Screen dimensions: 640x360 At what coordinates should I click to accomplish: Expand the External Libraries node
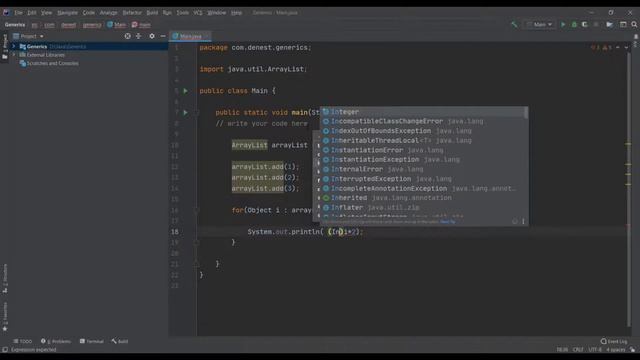[14, 55]
